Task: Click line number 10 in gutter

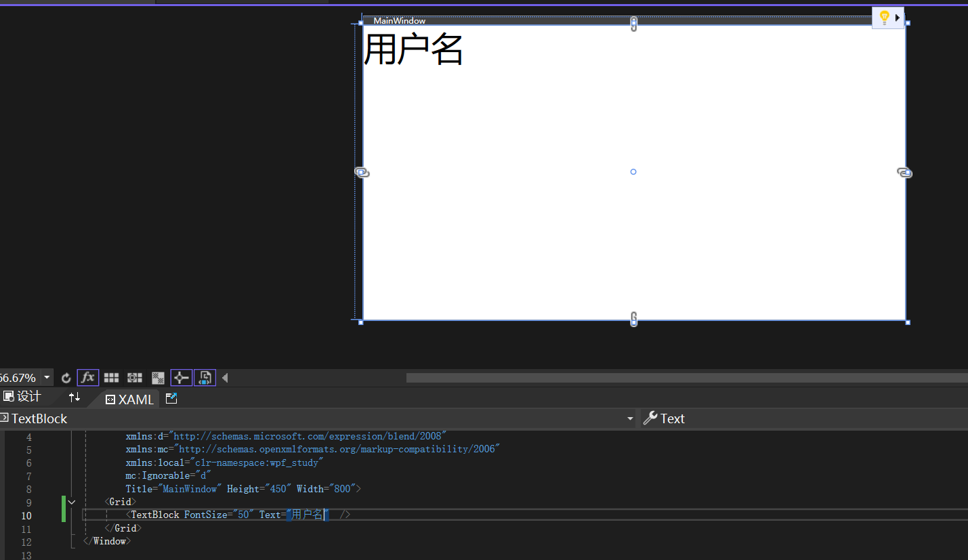Action: (x=26, y=515)
